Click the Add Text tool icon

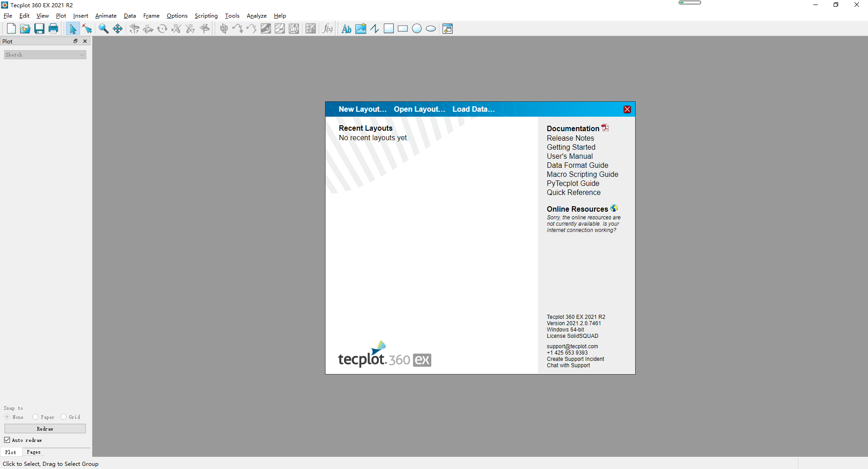[346, 29]
